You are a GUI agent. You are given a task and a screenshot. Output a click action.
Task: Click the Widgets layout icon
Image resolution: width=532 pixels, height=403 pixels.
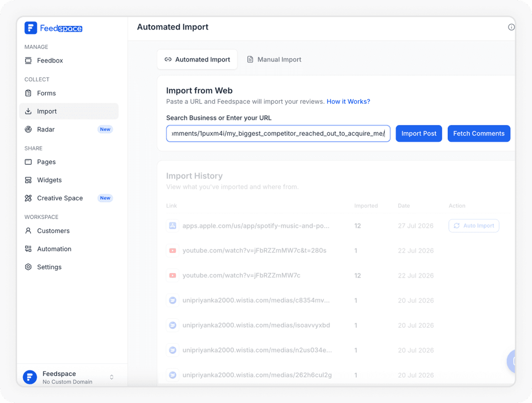point(28,180)
